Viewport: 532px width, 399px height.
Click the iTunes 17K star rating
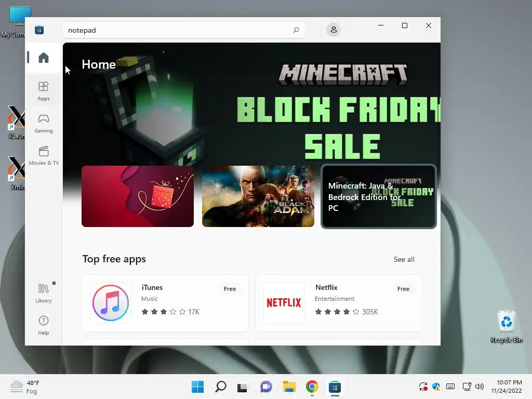[x=170, y=312]
